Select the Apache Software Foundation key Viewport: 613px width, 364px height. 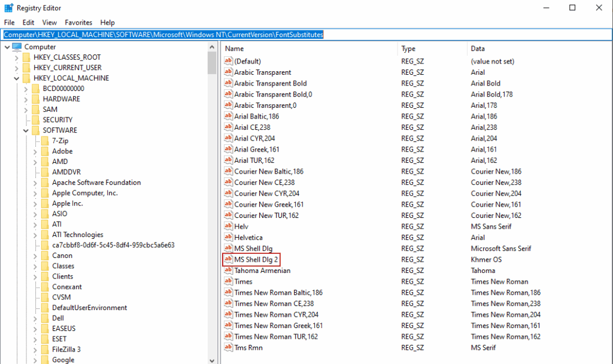96,183
